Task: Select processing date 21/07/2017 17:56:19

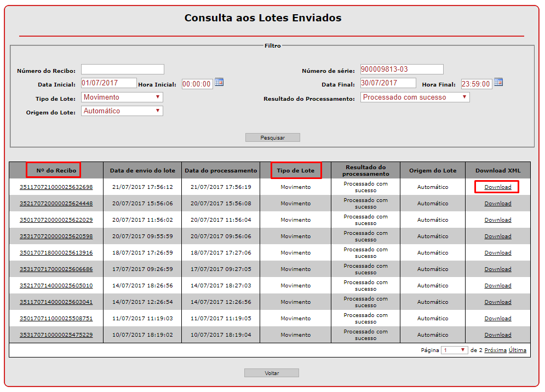Action: (221, 187)
